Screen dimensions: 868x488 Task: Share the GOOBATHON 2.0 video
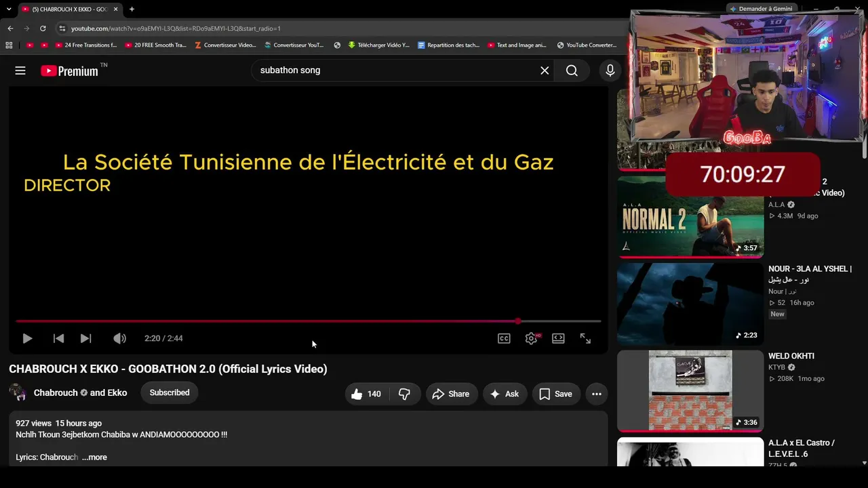pos(451,394)
